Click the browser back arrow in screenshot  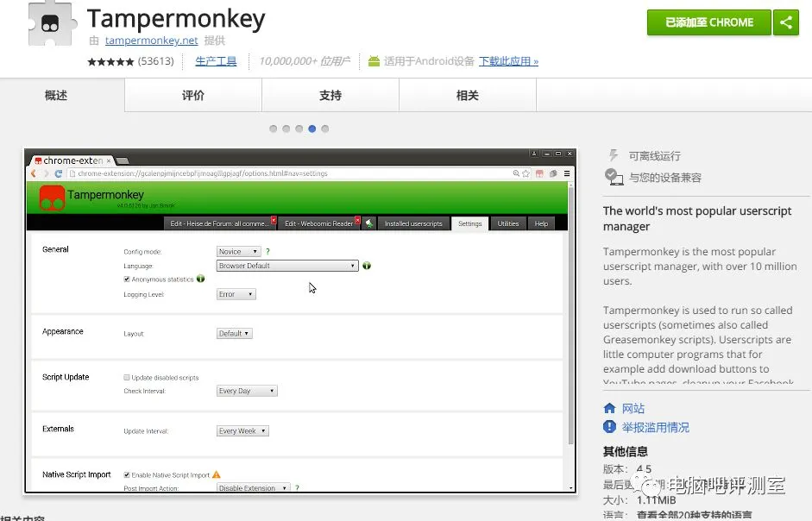34,173
